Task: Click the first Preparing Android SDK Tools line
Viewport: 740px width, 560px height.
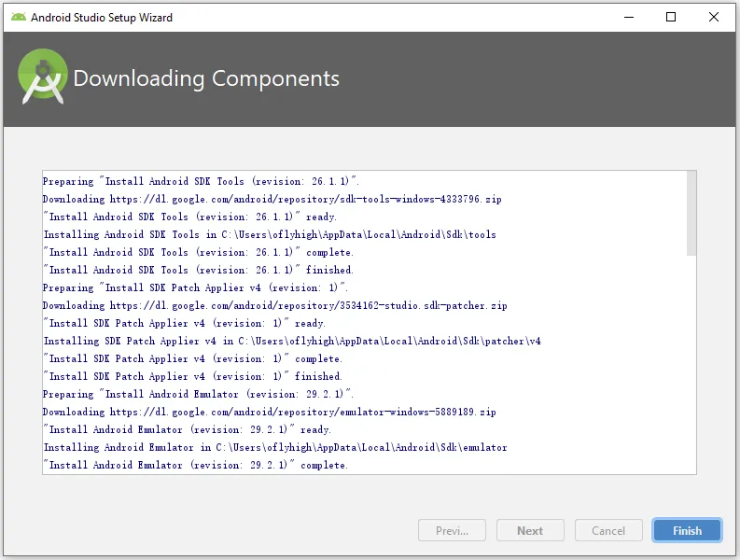Action: point(201,181)
